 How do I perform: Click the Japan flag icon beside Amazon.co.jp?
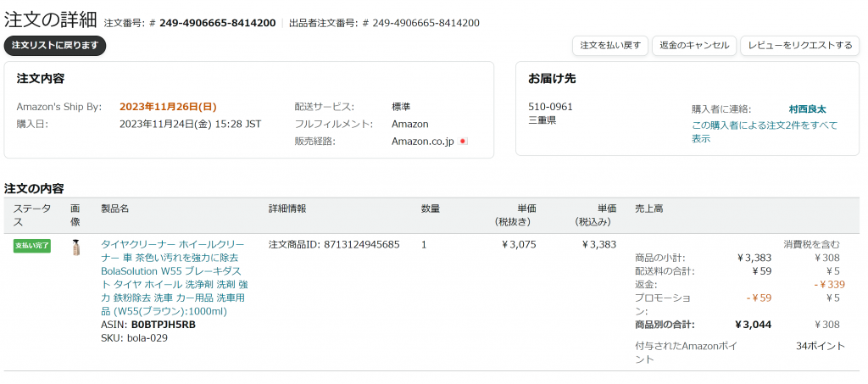(464, 141)
